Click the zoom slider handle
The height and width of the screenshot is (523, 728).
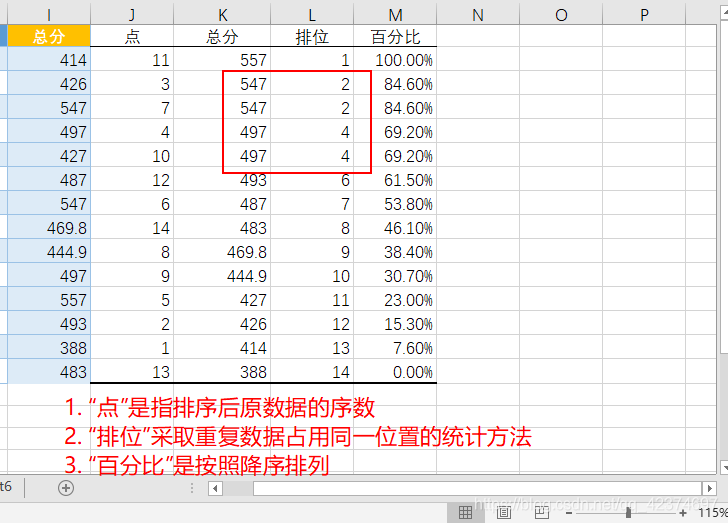[x=628, y=513]
